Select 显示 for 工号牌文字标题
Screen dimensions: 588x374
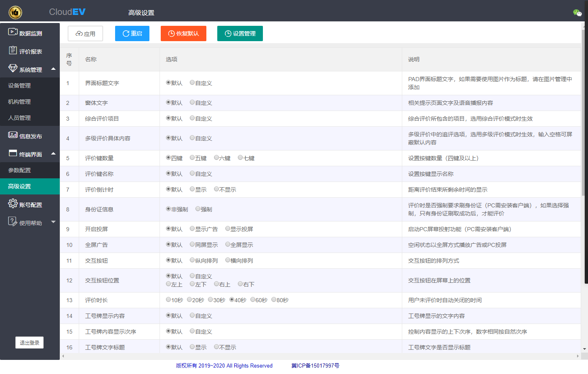click(192, 347)
